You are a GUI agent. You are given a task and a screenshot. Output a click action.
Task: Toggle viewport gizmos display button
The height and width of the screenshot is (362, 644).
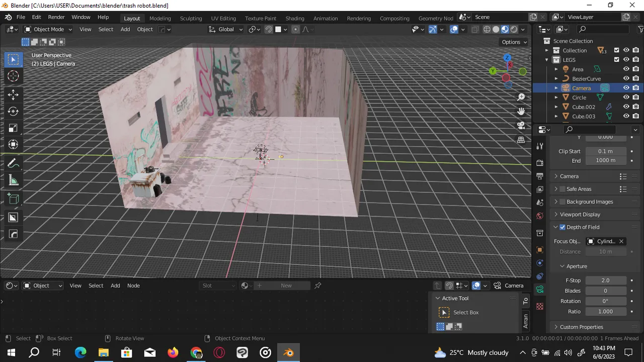pyautogui.click(x=432, y=29)
